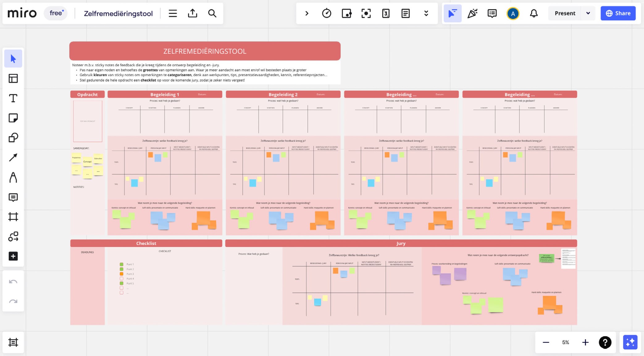The height and width of the screenshot is (356, 644).
Task: Click the Undo arrow
Action: pos(13,282)
